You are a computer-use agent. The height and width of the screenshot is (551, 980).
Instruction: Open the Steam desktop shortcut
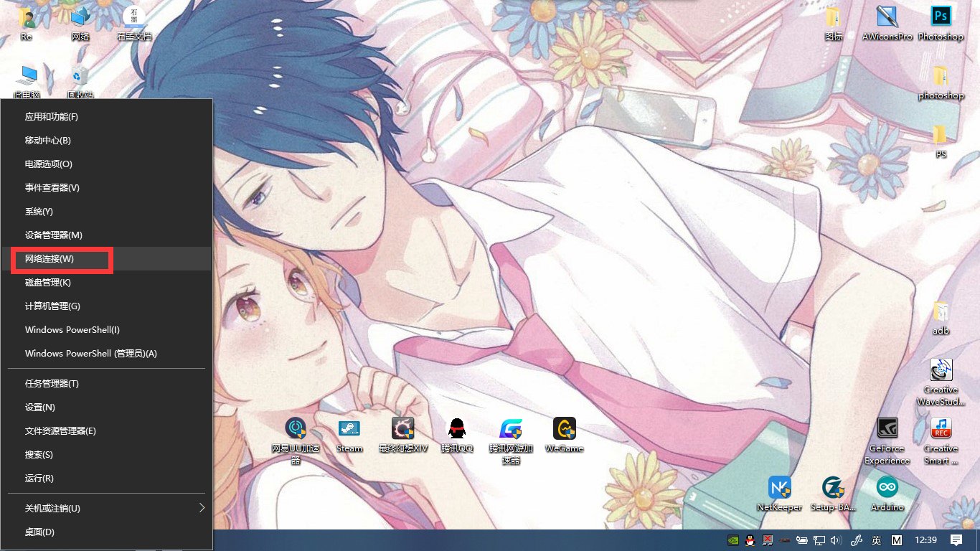click(x=349, y=430)
